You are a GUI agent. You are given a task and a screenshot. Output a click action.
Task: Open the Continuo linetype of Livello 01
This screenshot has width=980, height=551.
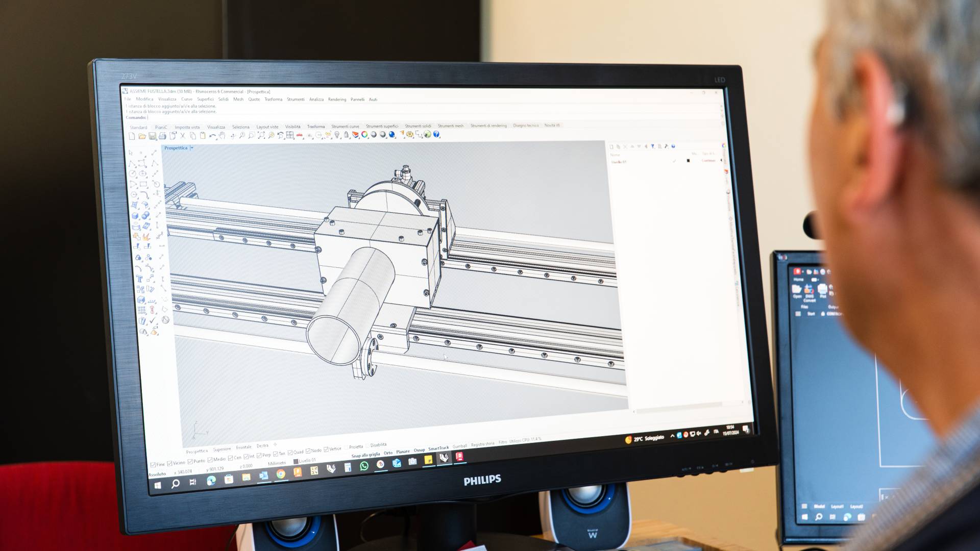click(x=708, y=161)
